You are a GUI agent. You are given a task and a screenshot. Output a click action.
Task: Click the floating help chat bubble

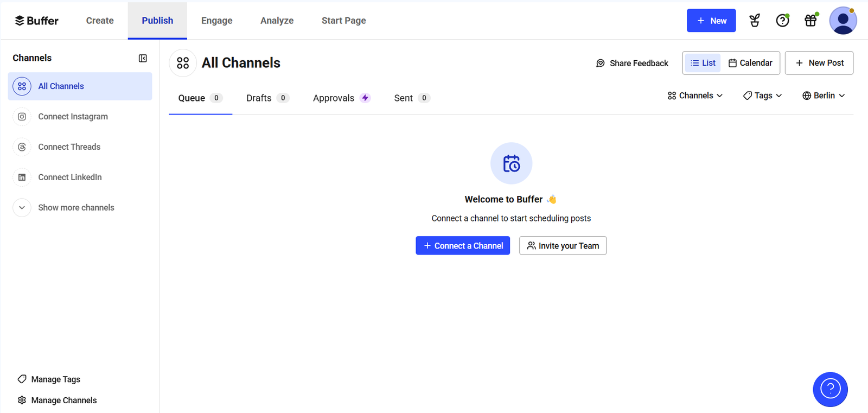point(830,389)
